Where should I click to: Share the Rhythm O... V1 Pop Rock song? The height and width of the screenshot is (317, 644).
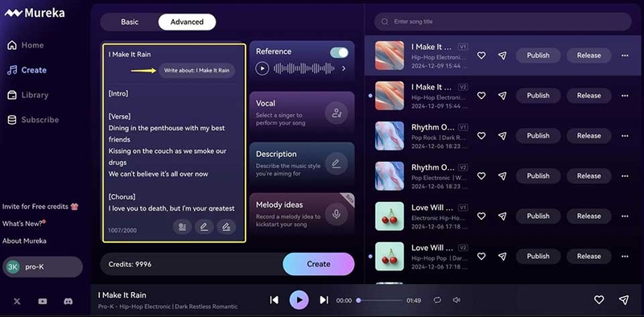(502, 136)
